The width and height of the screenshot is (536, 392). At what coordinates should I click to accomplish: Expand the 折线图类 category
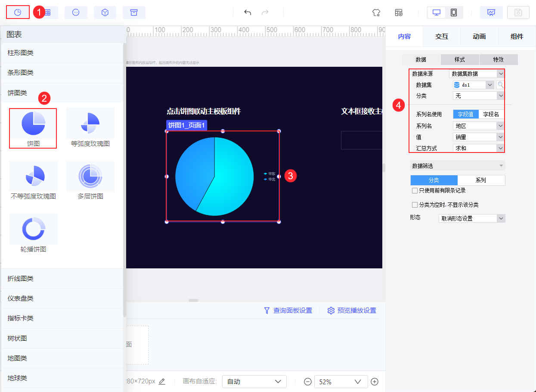(62, 279)
